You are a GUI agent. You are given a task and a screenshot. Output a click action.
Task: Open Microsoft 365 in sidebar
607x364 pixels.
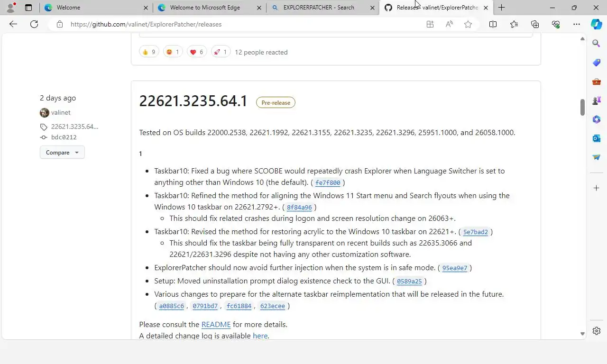click(x=597, y=119)
